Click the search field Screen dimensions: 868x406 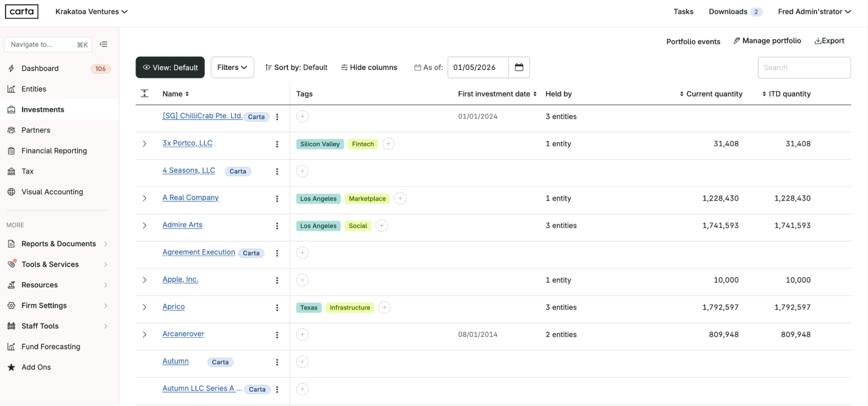pyautogui.click(x=804, y=67)
